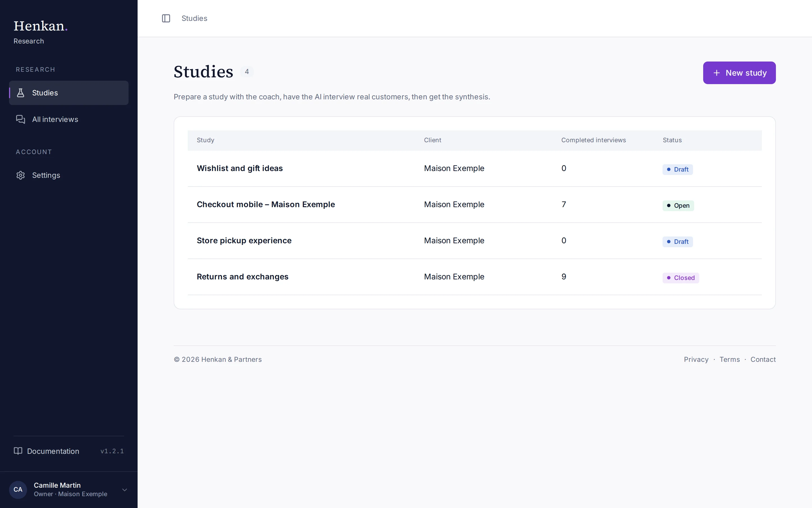The width and height of the screenshot is (812, 508).
Task: Click the CA user avatar
Action: pos(18,490)
